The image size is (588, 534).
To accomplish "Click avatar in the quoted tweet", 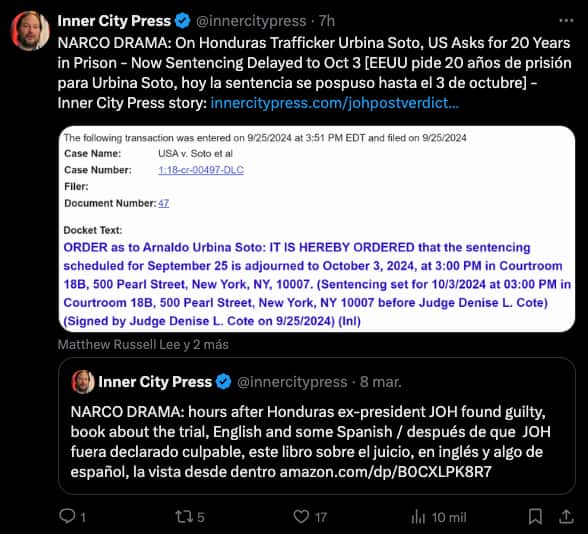I will pyautogui.click(x=83, y=382).
